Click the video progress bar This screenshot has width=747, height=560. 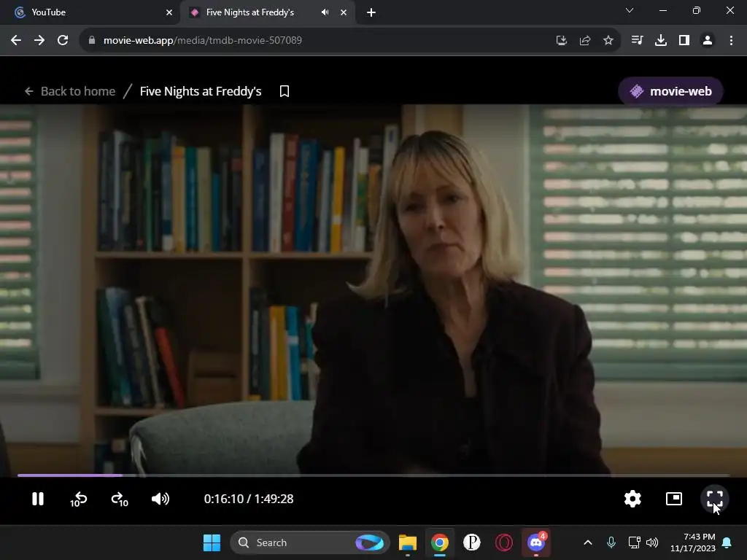coord(373,475)
